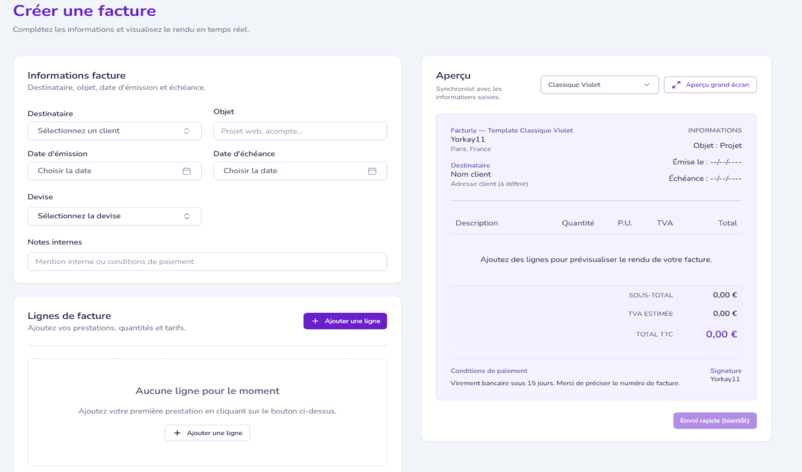Click the invoice preview card
This screenshot has width=802, height=472.
point(596,255)
